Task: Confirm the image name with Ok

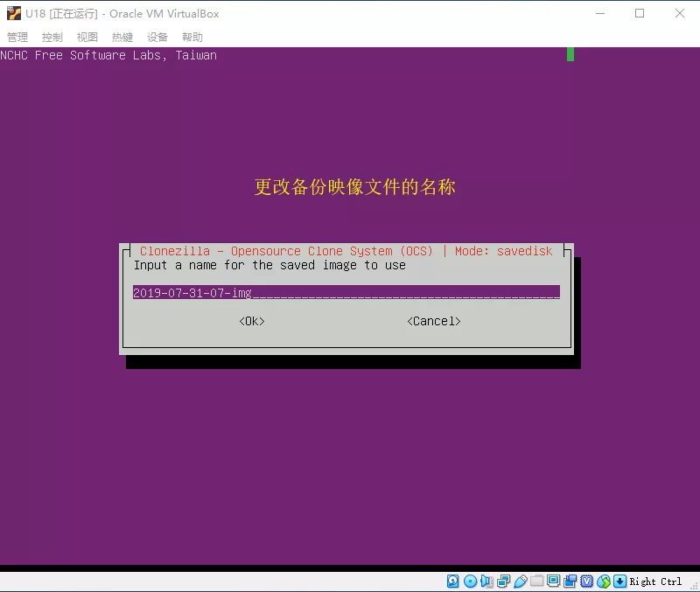Action: [252, 321]
